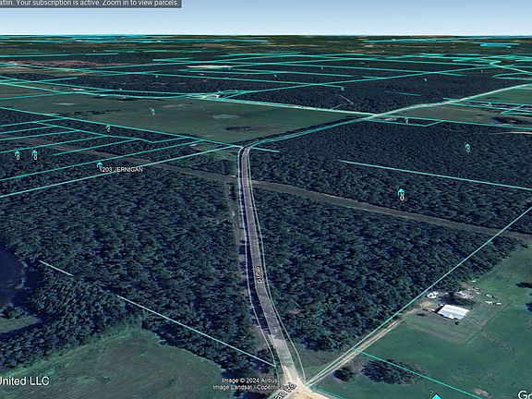The height and width of the screenshot is (399, 532).
Task: Open the partially visible marker at the bottom right
Action: [x=436, y=395]
